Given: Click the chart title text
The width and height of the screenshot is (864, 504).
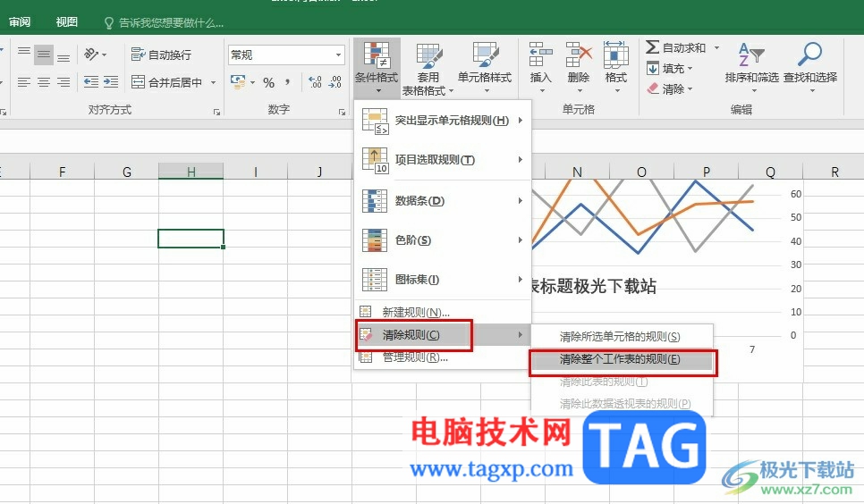Looking at the screenshot, I should [x=594, y=286].
